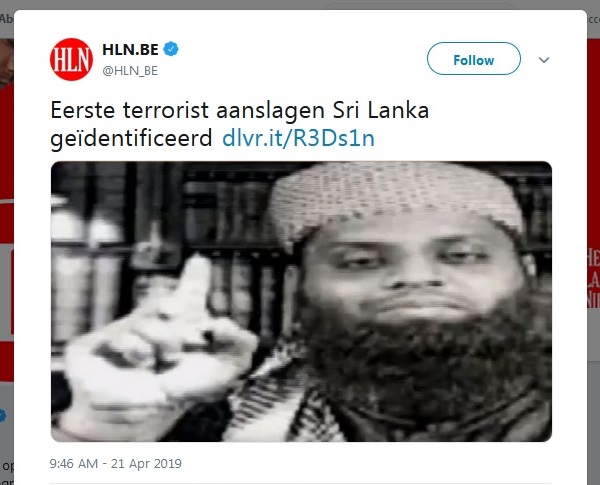This screenshot has height=485, width=600.
Task: Select the tweet text 'Eerste terrorist aanslagen Sri Lanka'
Action: coord(240,110)
